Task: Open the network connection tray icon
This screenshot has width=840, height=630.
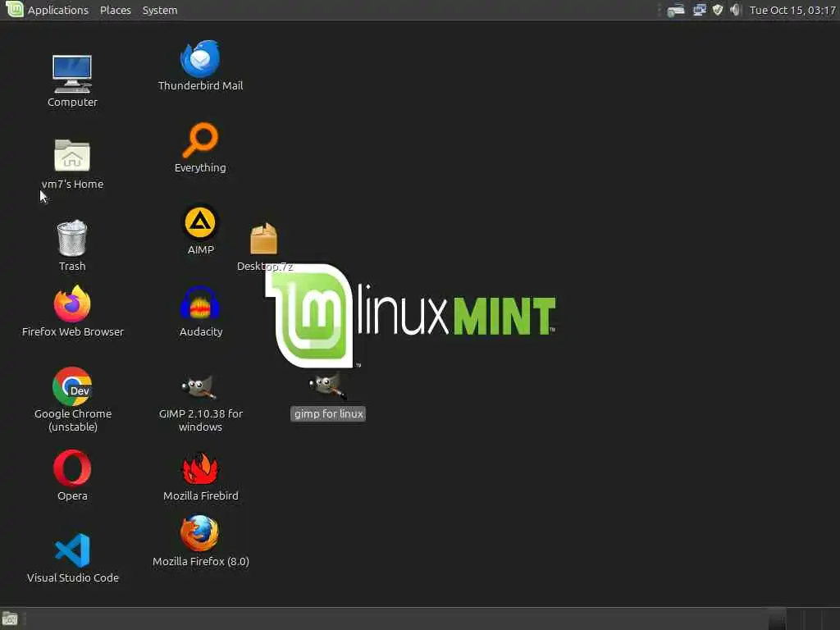Action: click(699, 10)
